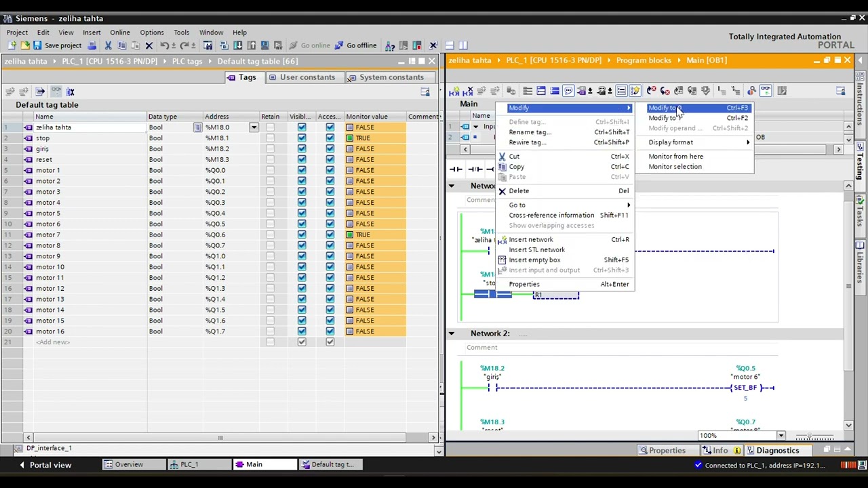Open the Overview taskbar button
The width and height of the screenshot is (868, 488).
[x=123, y=465]
